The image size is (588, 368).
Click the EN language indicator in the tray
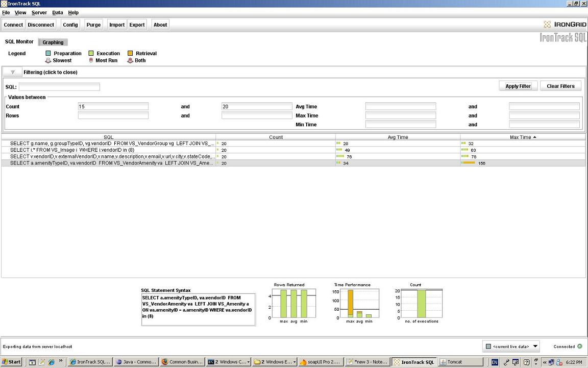point(495,362)
